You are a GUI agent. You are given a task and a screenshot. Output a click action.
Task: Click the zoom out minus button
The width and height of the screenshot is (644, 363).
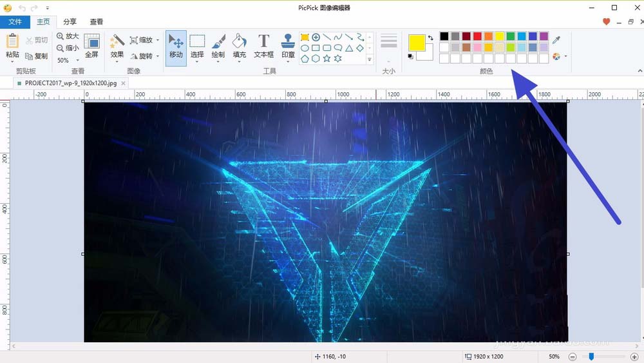pos(573,357)
